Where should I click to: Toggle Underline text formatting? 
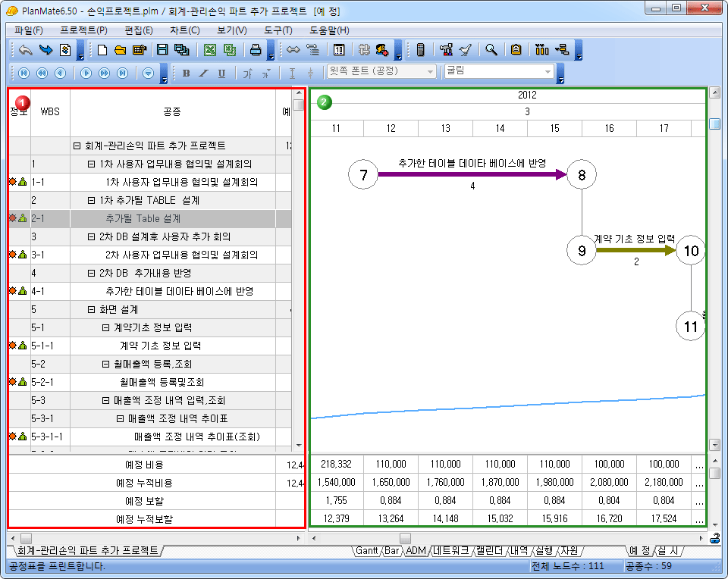pyautogui.click(x=221, y=74)
